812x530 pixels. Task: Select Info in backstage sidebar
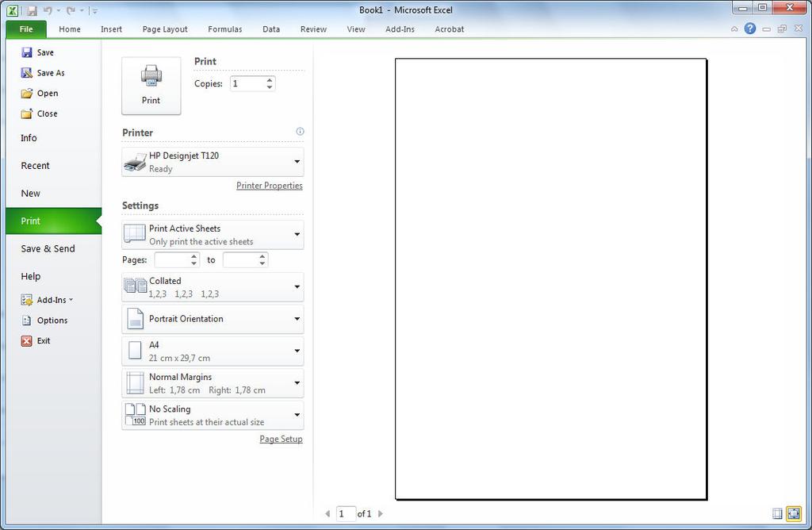[x=54, y=138]
